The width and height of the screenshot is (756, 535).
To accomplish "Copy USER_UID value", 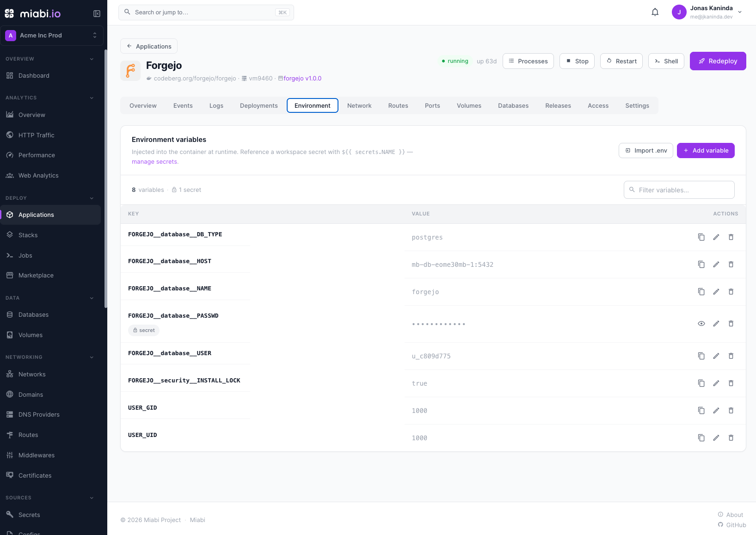I will coord(701,438).
